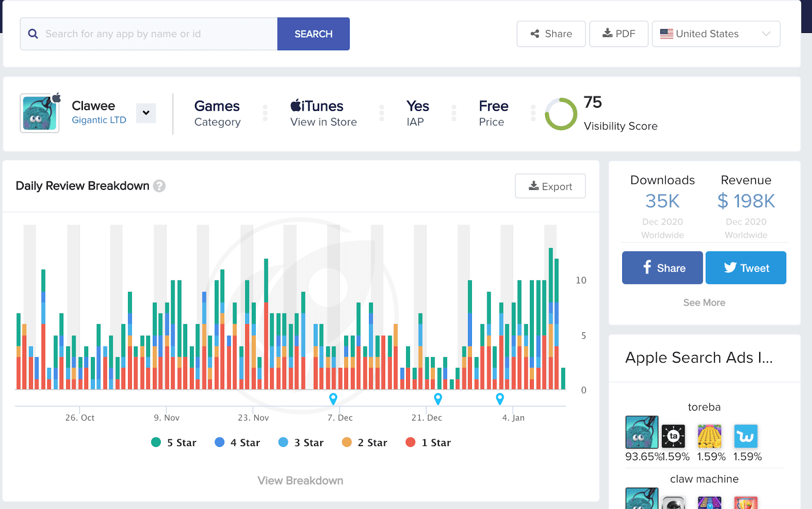Open the See More link

pyautogui.click(x=704, y=303)
